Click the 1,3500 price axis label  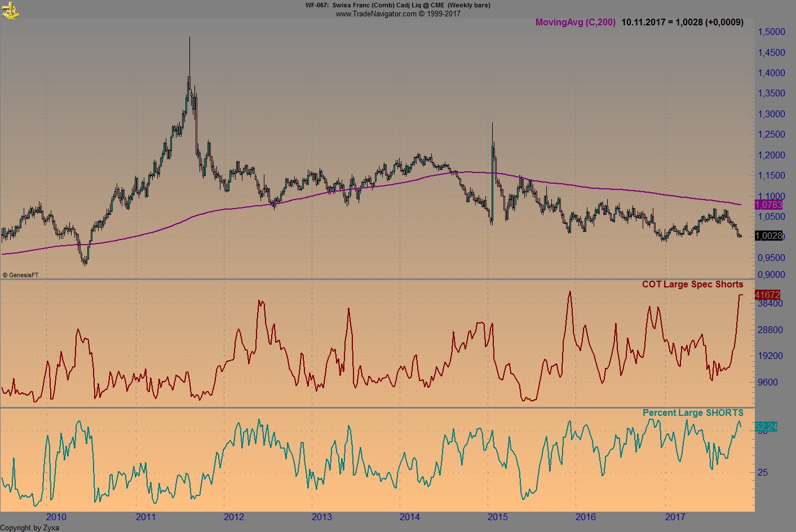(x=771, y=94)
